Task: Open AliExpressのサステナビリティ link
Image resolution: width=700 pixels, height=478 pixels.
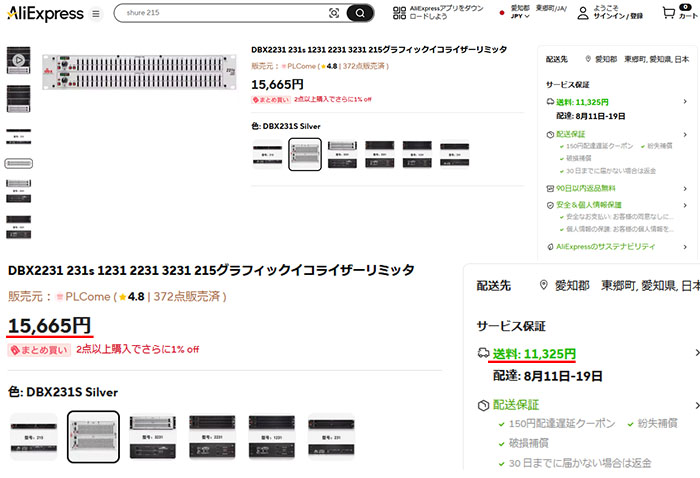Action: [x=605, y=246]
